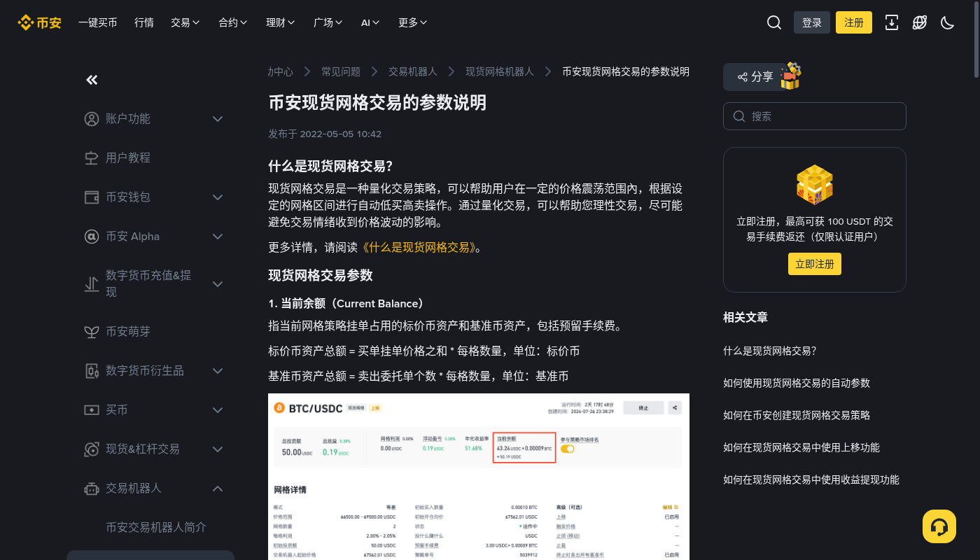Click the 立即注册 button in promo card
The height and width of the screenshot is (560, 980).
click(x=815, y=264)
